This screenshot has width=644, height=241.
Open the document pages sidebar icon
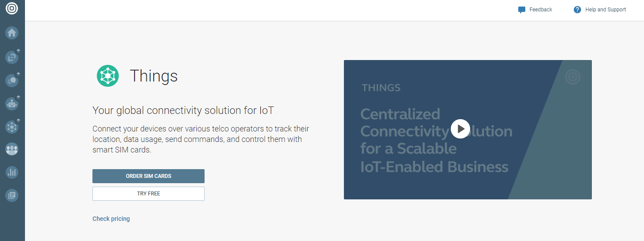tap(12, 195)
